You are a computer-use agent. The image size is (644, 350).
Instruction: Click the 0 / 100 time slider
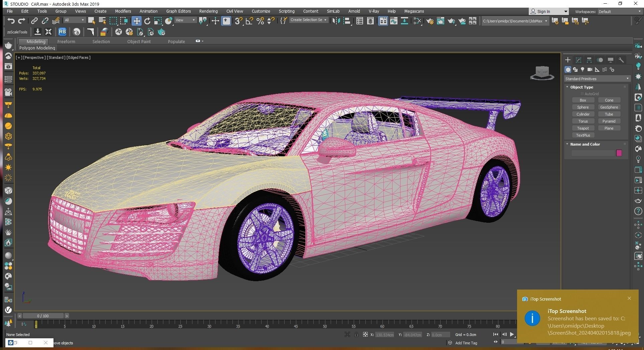pos(43,316)
